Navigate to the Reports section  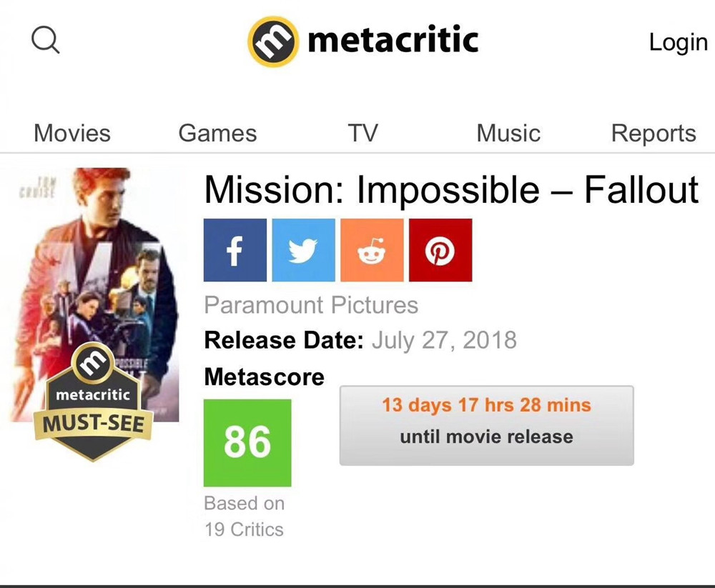[653, 134]
